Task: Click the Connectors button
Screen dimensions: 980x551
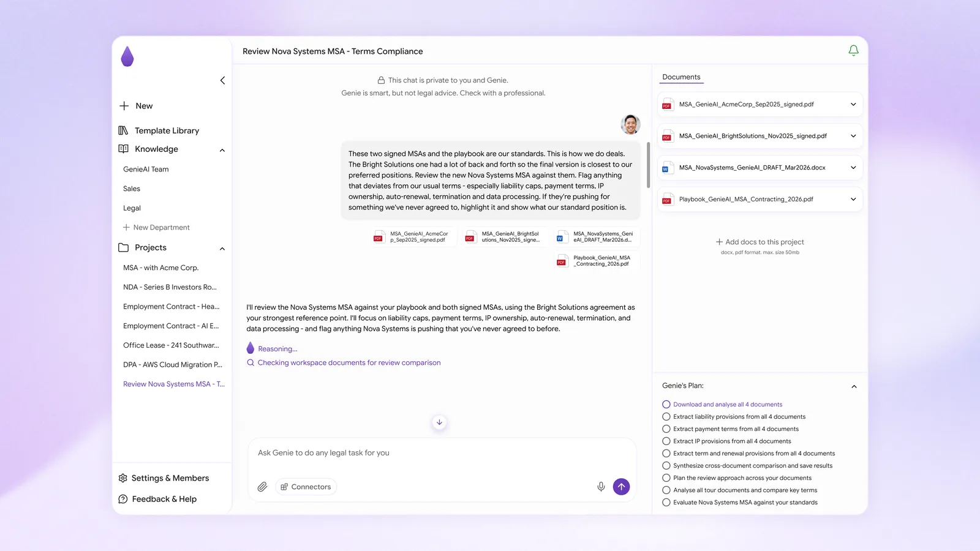Action: (x=306, y=487)
